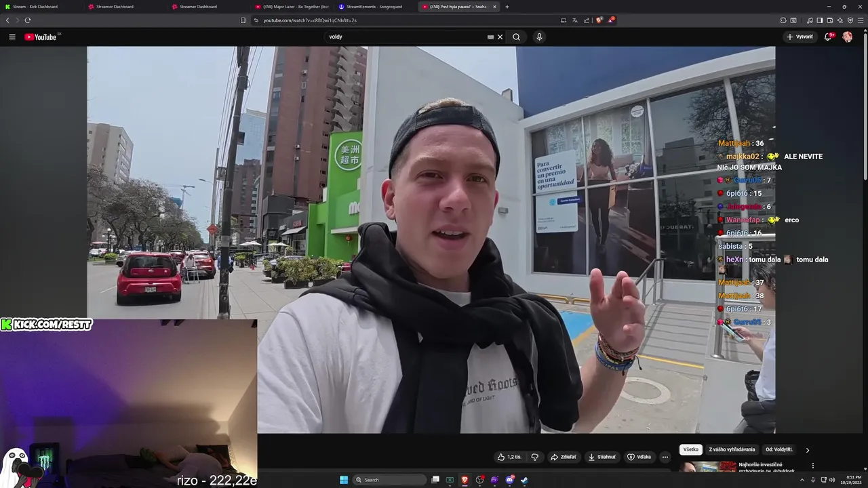Screen dimensions: 868x488
Task: Open Brave browser taskbar icon
Action: tap(465, 480)
